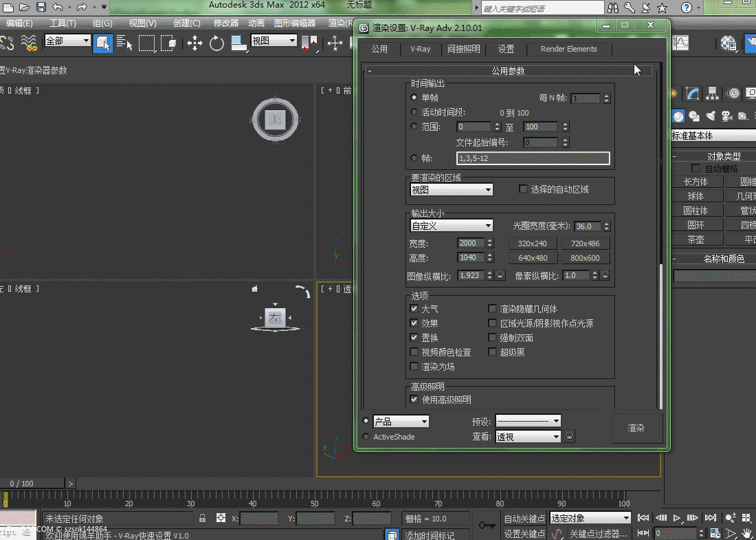Click the selection lock padlock icon
756x540 pixels.
203,518
